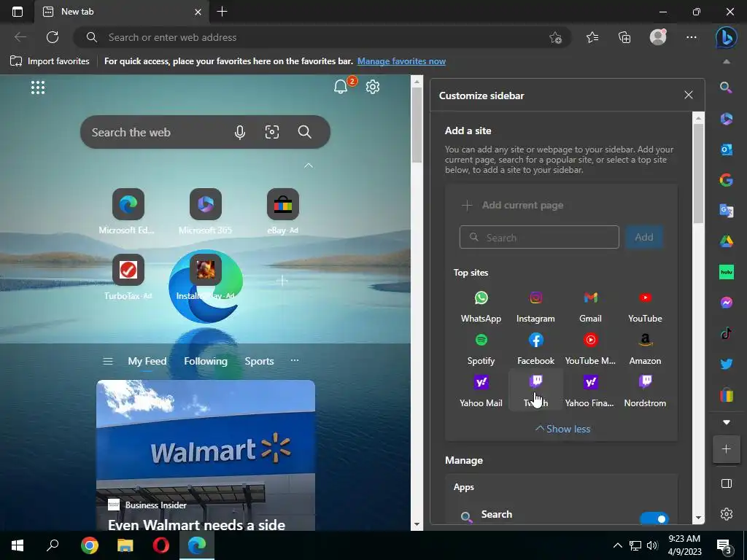Open the shopping bag sidebar app
Viewport: 747px width, 560px height.
(x=726, y=394)
